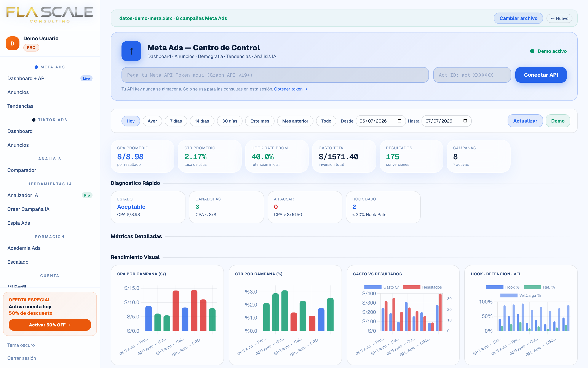Image resolution: width=588 pixels, height=368 pixels.
Task: Select the 14 días date range
Action: tap(202, 121)
